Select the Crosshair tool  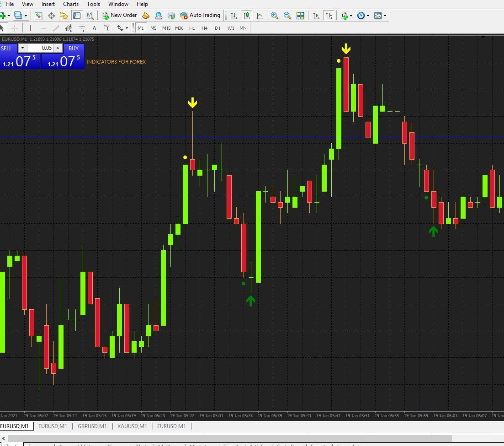coord(14,28)
